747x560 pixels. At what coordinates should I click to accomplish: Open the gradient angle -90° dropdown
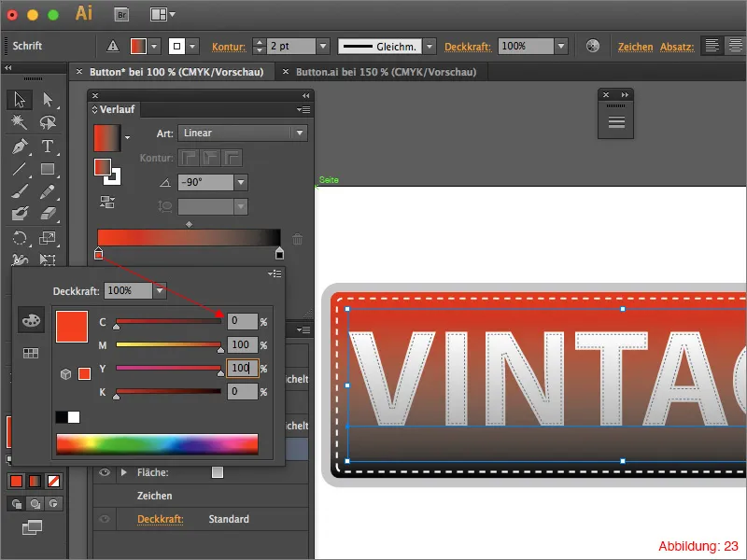tap(241, 182)
